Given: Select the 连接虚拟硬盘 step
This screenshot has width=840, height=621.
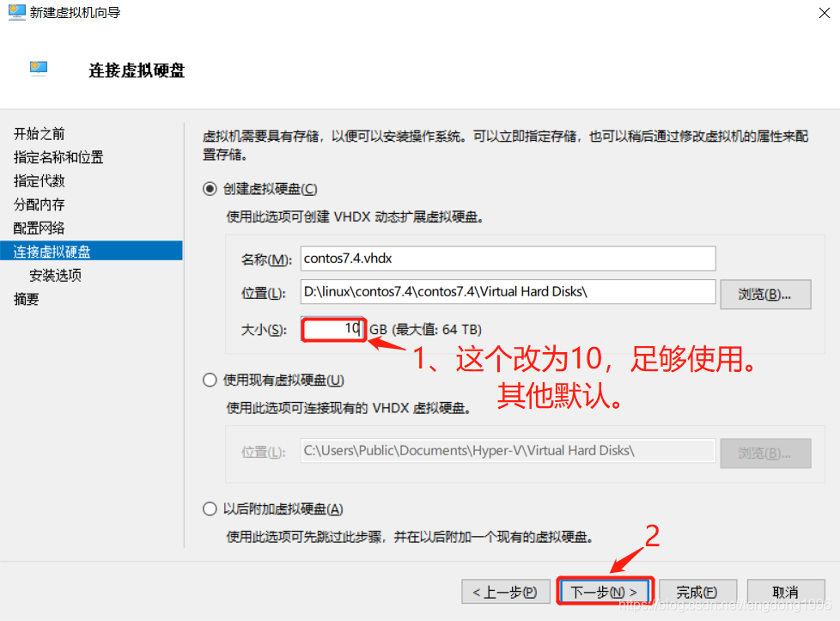Looking at the screenshot, I should [x=52, y=252].
